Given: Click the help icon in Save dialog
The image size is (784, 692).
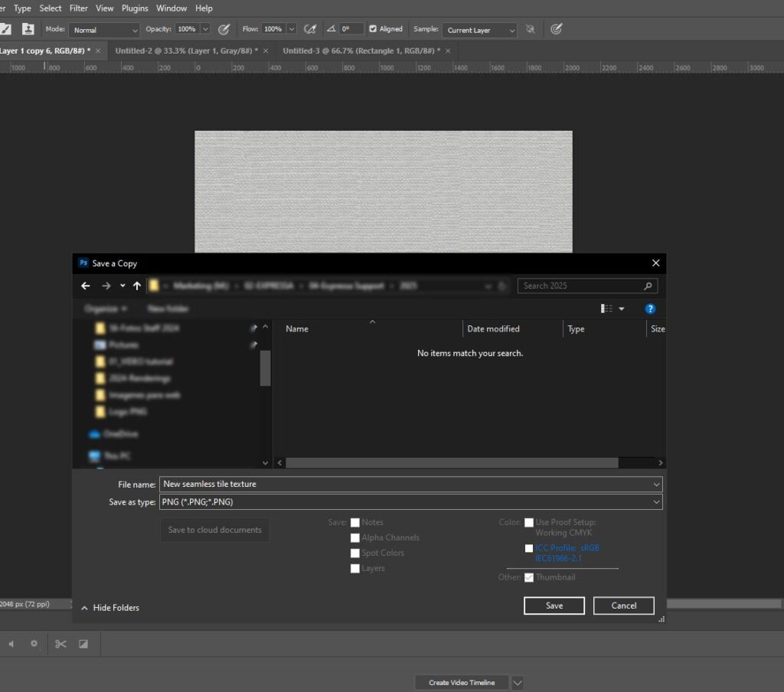Looking at the screenshot, I should [x=650, y=308].
